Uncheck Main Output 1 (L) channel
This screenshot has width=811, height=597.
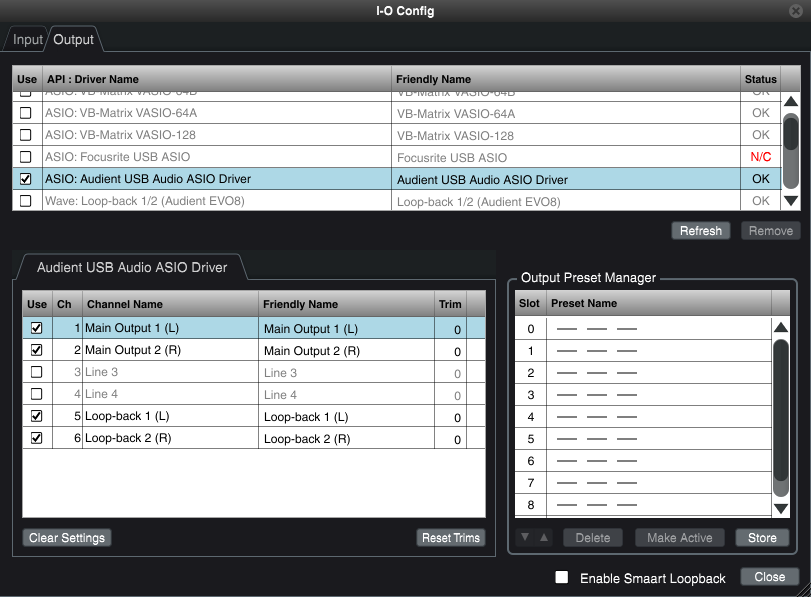[x=37, y=328]
